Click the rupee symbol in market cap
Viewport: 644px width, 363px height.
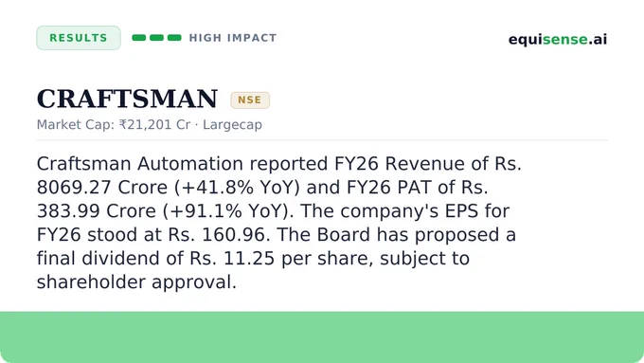(x=122, y=124)
